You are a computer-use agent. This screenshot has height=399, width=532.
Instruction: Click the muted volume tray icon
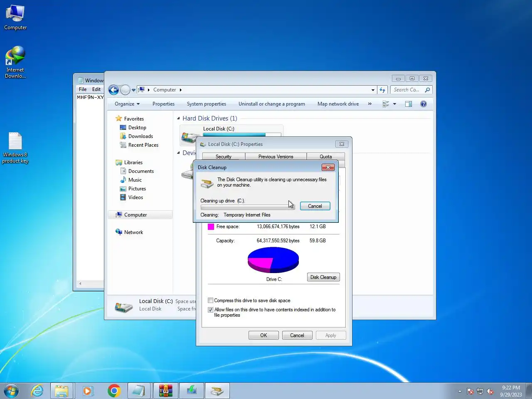tap(490, 392)
